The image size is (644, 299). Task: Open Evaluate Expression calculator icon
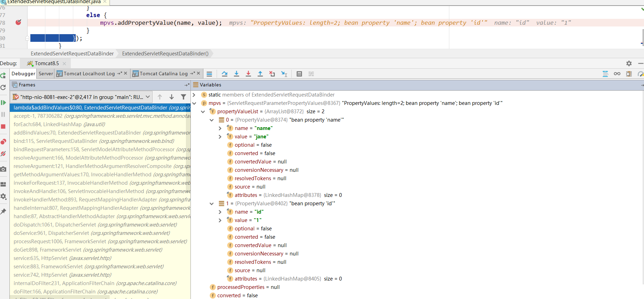[x=299, y=74]
